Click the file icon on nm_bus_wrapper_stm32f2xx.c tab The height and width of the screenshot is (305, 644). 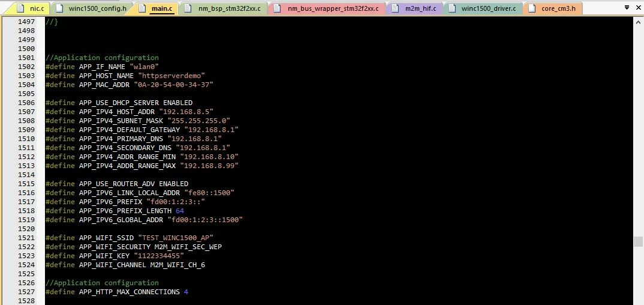[277, 8]
